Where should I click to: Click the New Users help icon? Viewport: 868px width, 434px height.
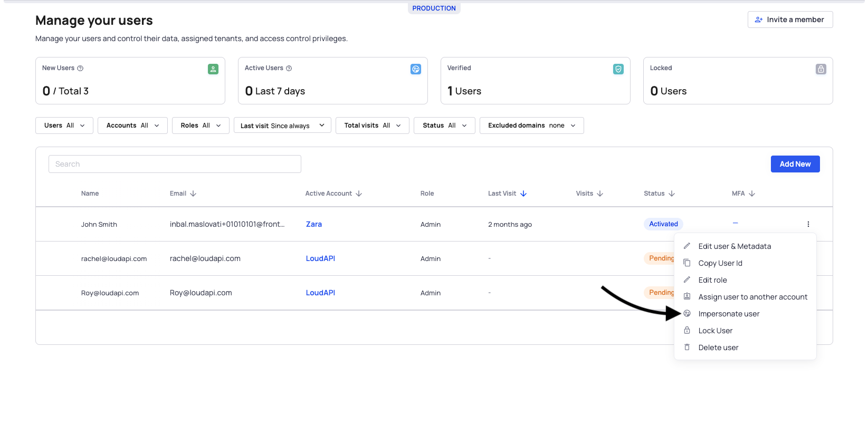pyautogui.click(x=80, y=69)
